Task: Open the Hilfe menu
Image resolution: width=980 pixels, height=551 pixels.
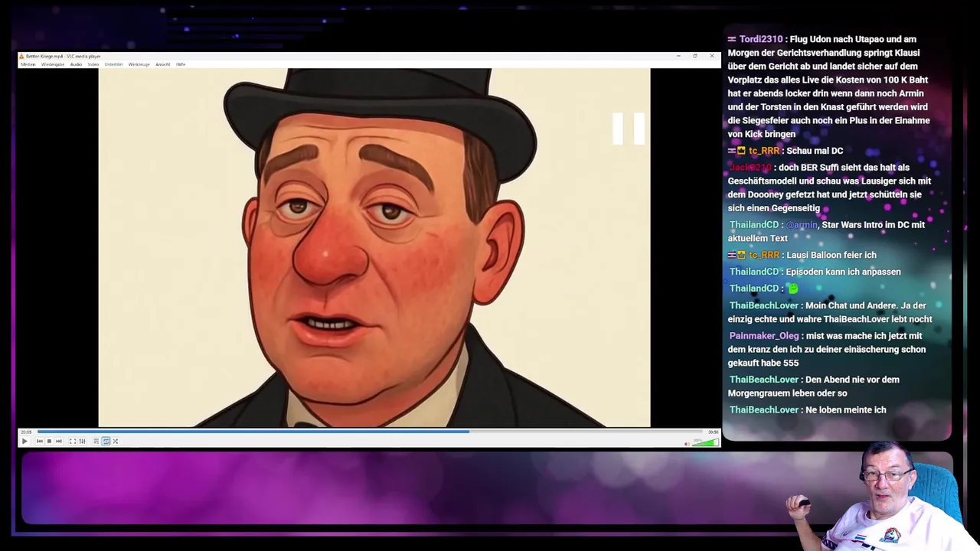Action: [181, 64]
